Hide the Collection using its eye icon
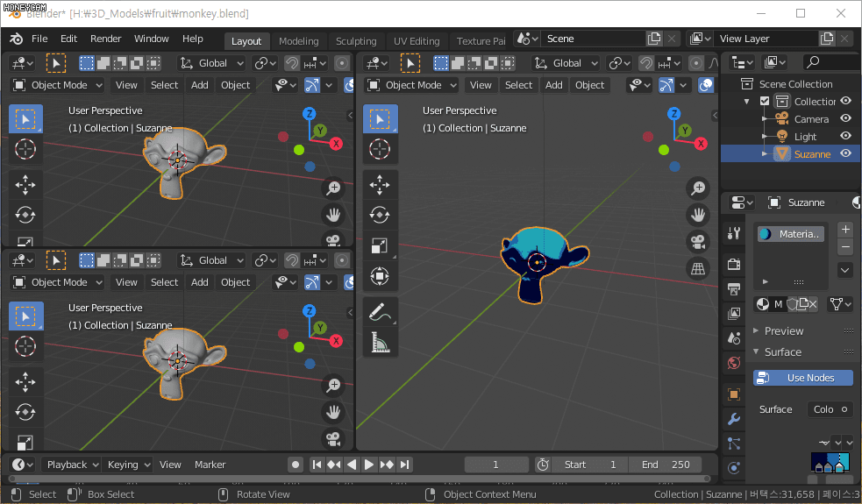 coord(846,101)
